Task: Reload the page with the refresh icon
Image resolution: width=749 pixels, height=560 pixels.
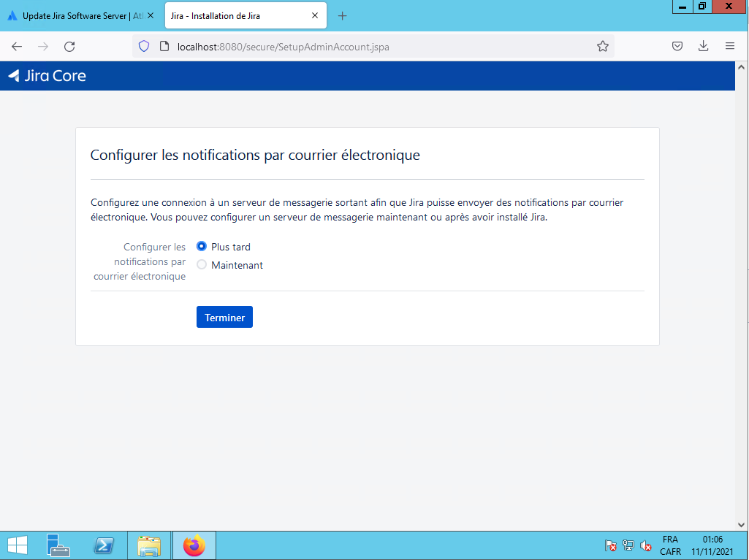Action: click(x=69, y=47)
